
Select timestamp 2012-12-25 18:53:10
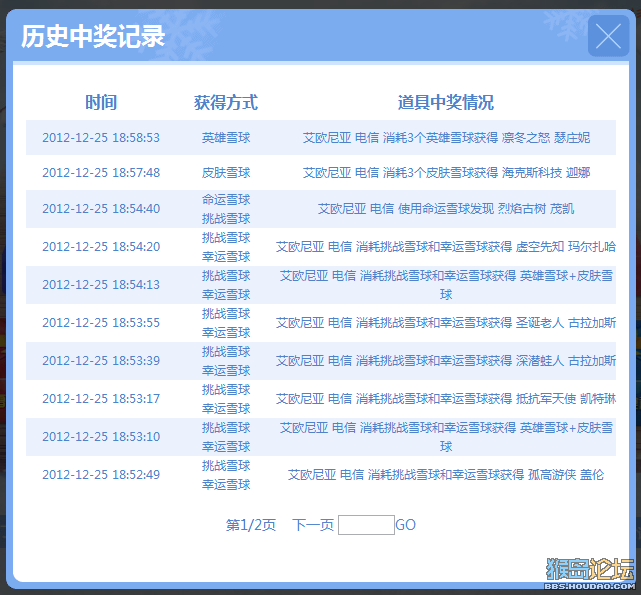[101, 437]
